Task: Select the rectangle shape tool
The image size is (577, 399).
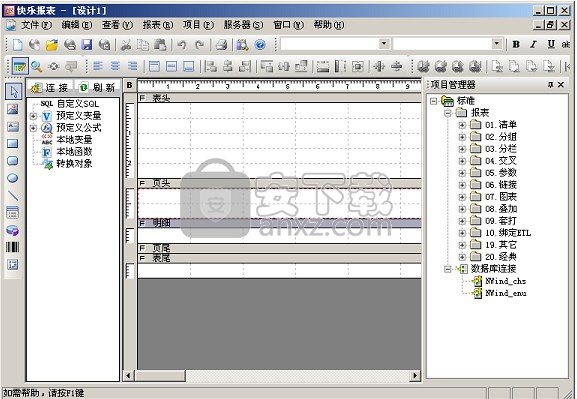Action: pyautogui.click(x=13, y=143)
